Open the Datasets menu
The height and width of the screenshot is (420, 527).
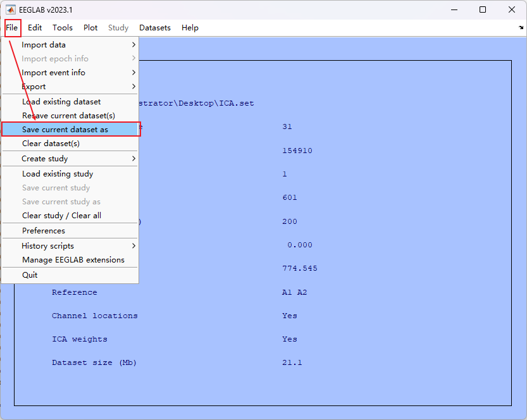tap(155, 28)
